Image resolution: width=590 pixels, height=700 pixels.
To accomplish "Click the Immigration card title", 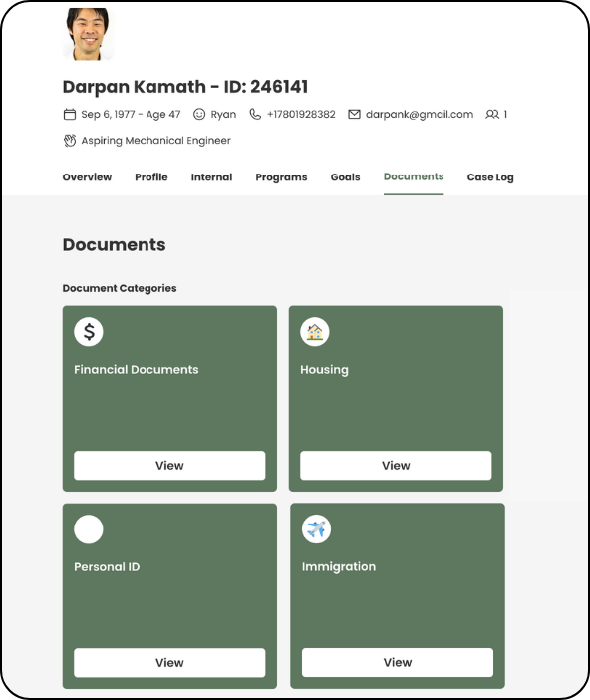I will [339, 567].
